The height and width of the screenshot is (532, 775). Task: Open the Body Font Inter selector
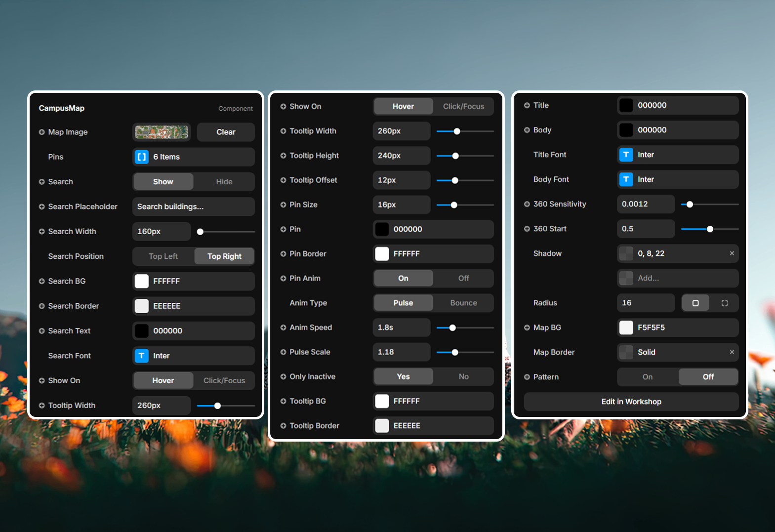pos(678,179)
